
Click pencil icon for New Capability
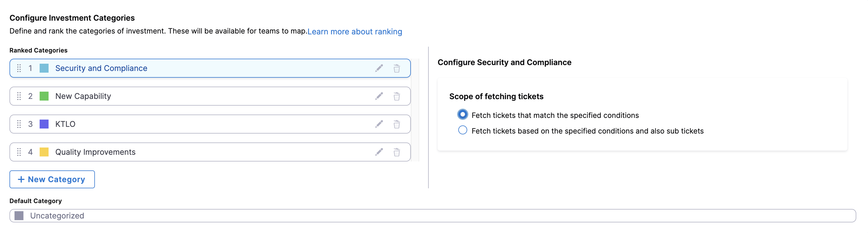[379, 96]
